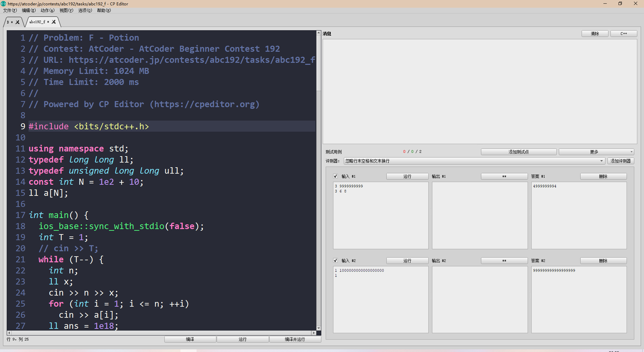The image size is (644, 352).
Task: Click the CP Editor app icon in the title bar
Action: point(3,4)
